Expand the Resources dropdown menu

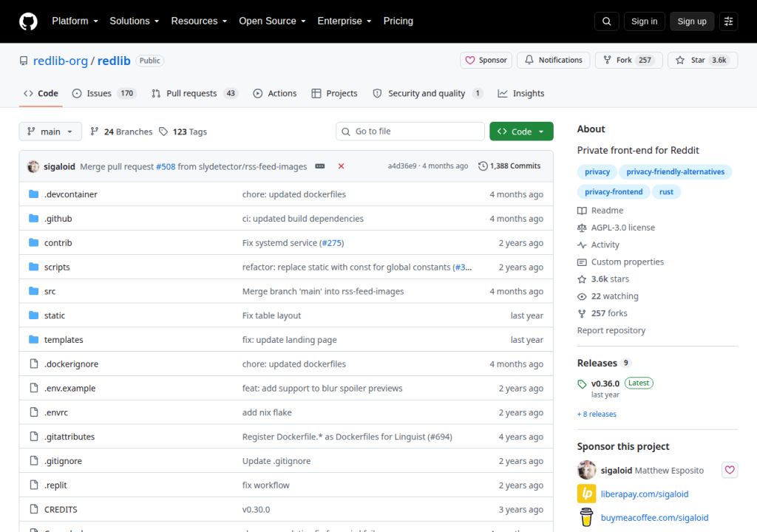point(199,21)
